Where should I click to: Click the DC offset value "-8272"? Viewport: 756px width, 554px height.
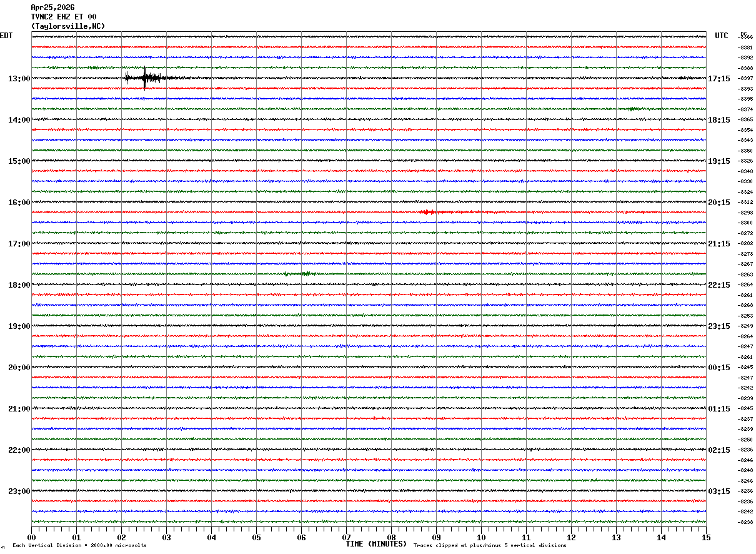point(746,233)
